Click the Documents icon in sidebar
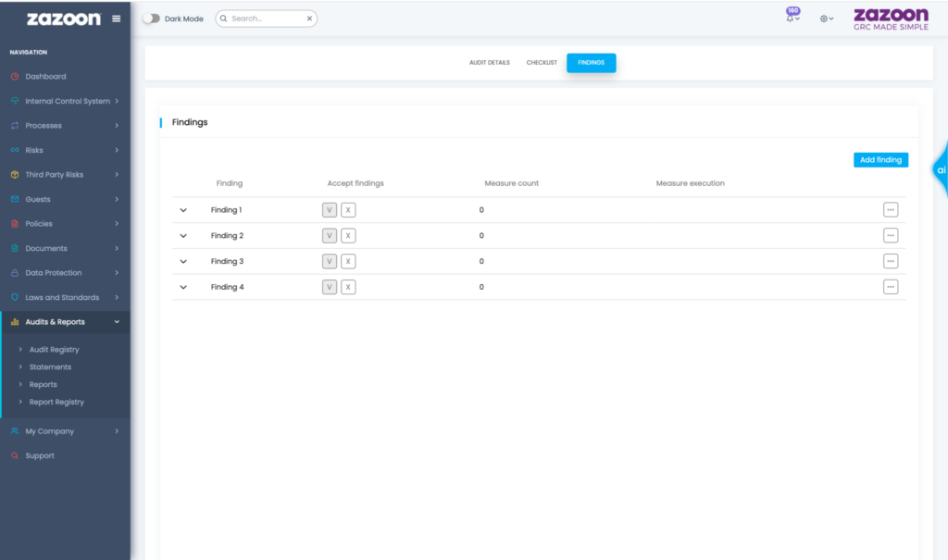 click(x=15, y=249)
